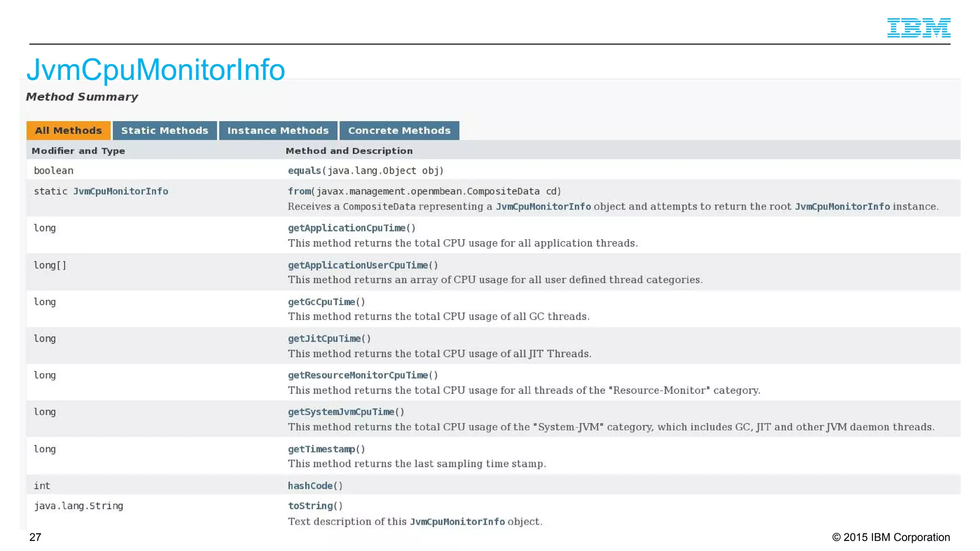Open the getGcCpuTime method link
The height and width of the screenshot is (551, 980).
tap(321, 302)
